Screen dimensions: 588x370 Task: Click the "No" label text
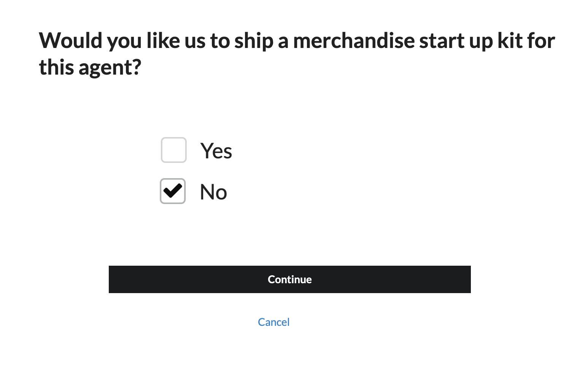pyautogui.click(x=213, y=192)
